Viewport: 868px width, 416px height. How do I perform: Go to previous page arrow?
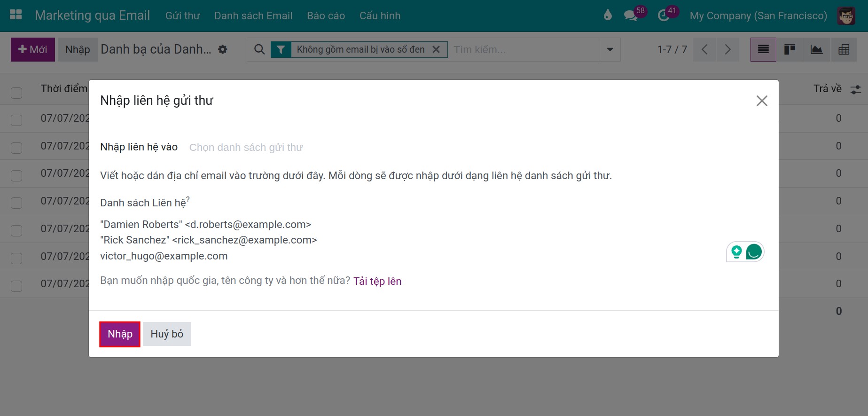[704, 49]
